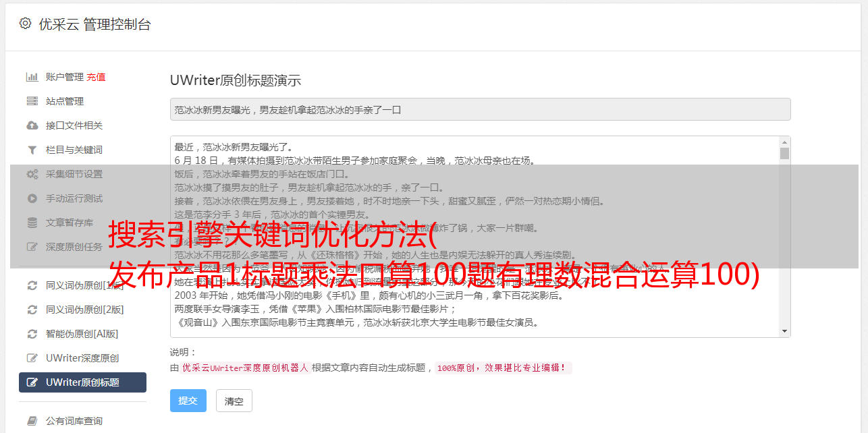Click the filter icon for 栏目与关键词
Viewport: 868px width, 433px height.
coord(32,150)
